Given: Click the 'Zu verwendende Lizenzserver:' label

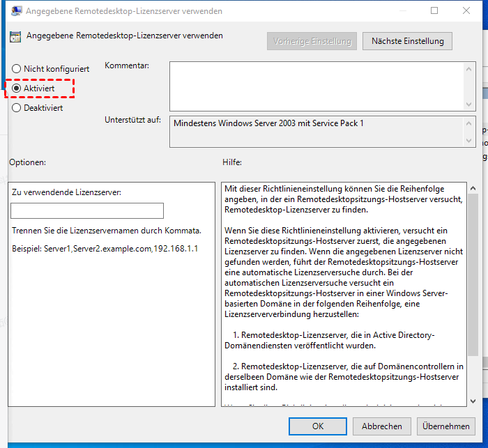Looking at the screenshot, I should click(x=67, y=192).
